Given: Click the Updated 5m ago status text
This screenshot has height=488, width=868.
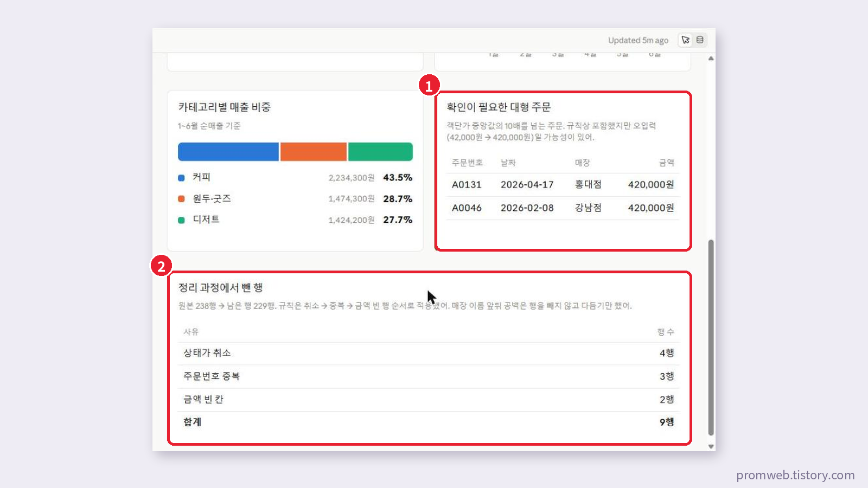Looking at the screenshot, I should click(x=638, y=41).
